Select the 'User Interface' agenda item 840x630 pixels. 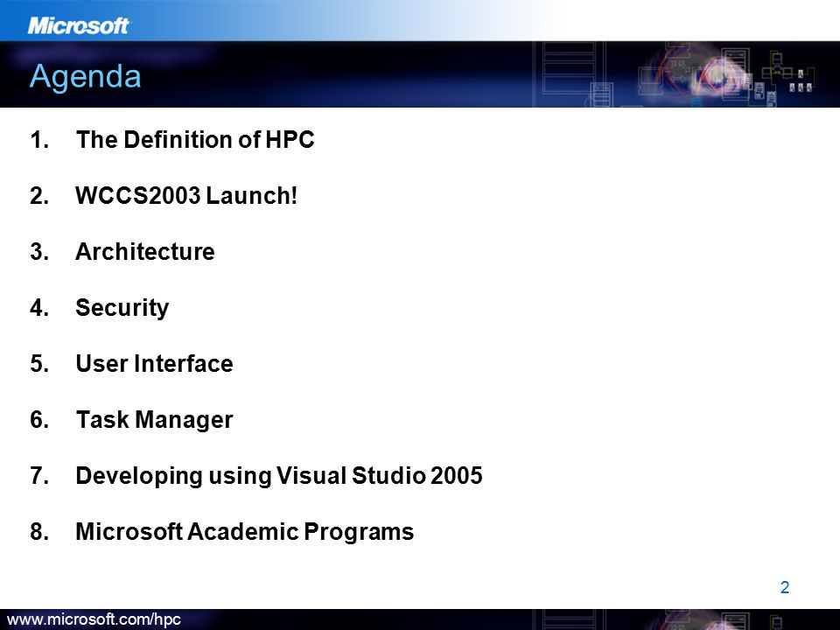[x=154, y=364]
